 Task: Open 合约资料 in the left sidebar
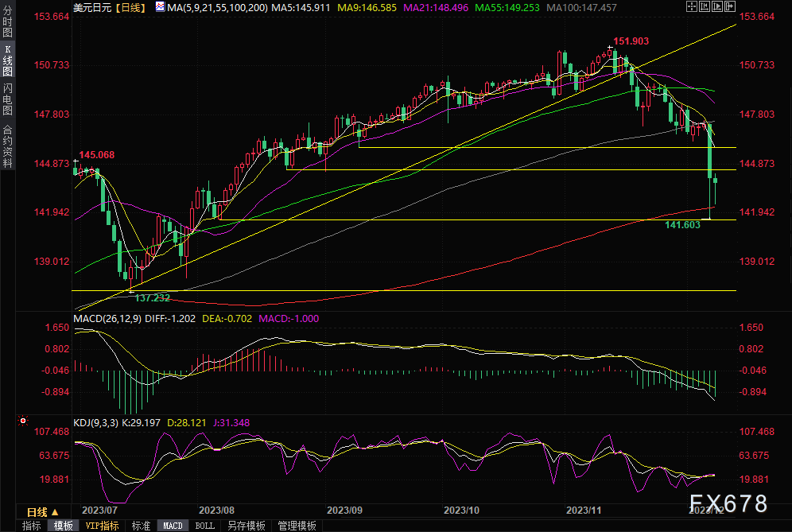[x=7, y=146]
